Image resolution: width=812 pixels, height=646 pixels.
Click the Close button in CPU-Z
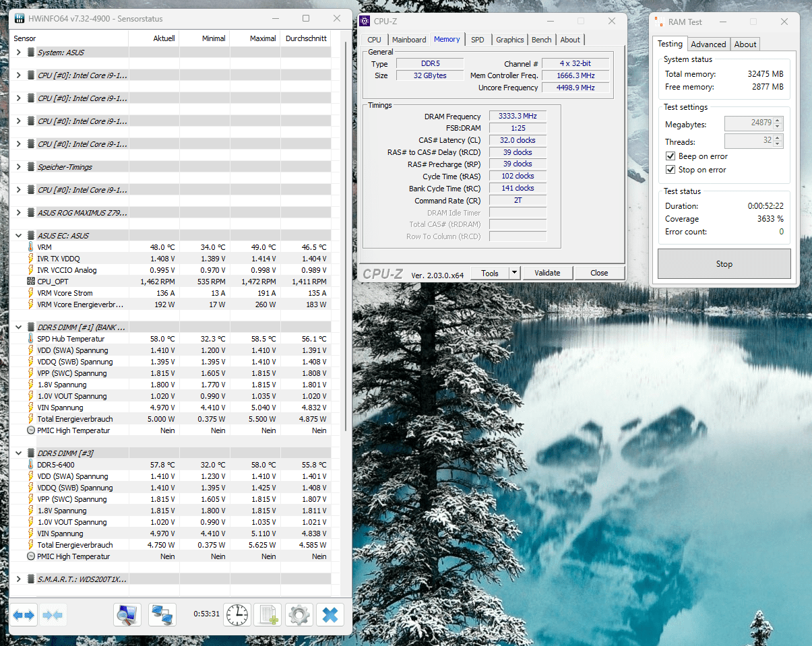pos(599,273)
